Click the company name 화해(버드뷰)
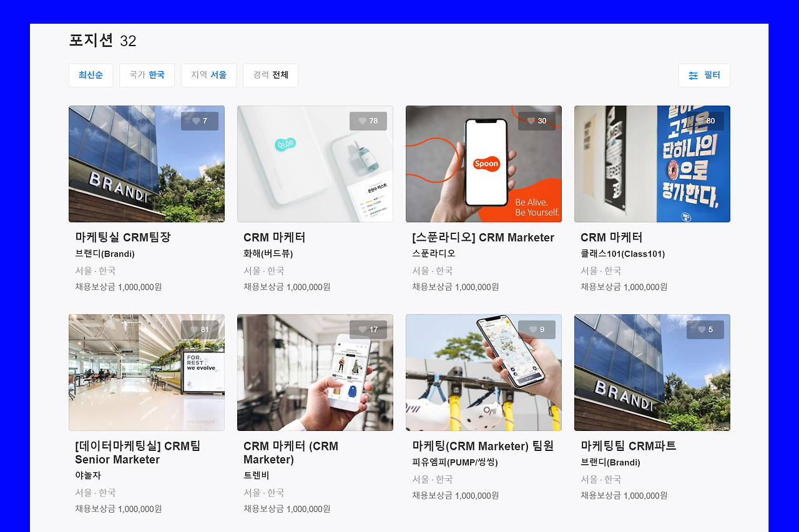Screen dimensions: 799x532 pyautogui.click(x=268, y=254)
